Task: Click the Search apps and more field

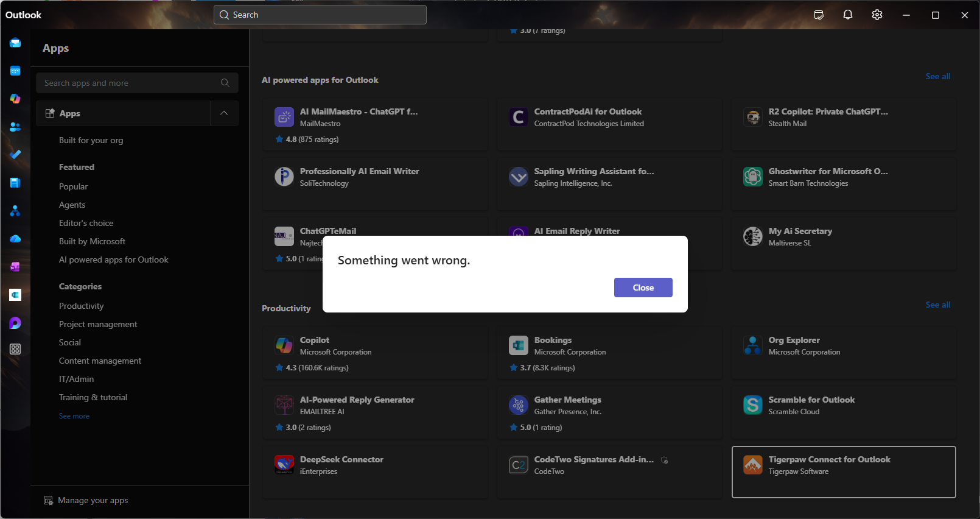Action: [x=131, y=83]
